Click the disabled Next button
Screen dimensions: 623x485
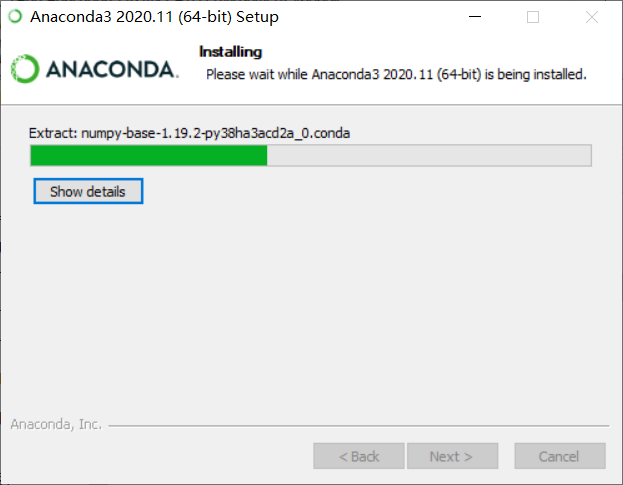click(453, 456)
